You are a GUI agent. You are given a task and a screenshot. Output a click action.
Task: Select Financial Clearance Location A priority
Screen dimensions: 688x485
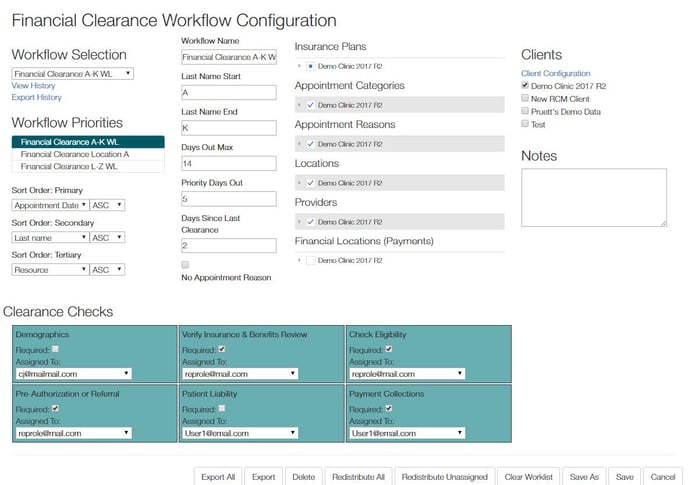75,155
